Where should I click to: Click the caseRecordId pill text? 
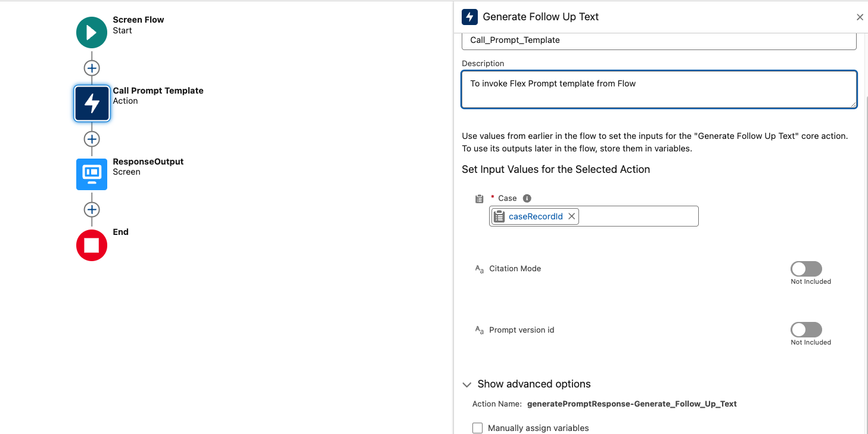[536, 216]
